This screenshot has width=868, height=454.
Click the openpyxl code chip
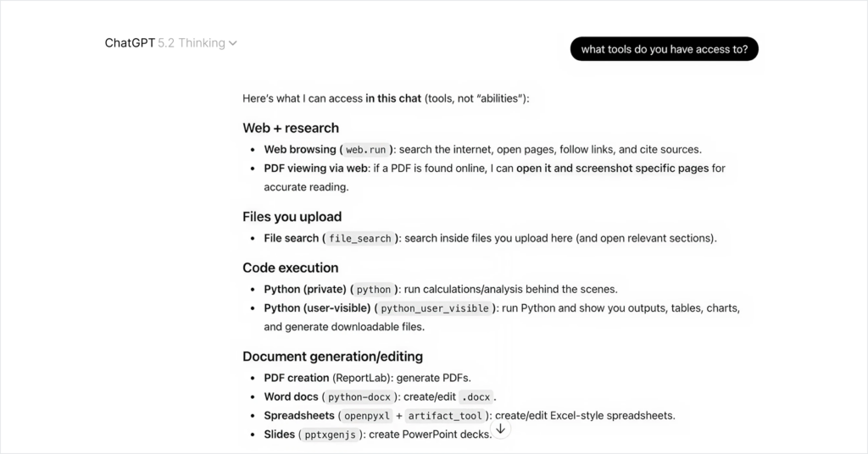click(365, 416)
